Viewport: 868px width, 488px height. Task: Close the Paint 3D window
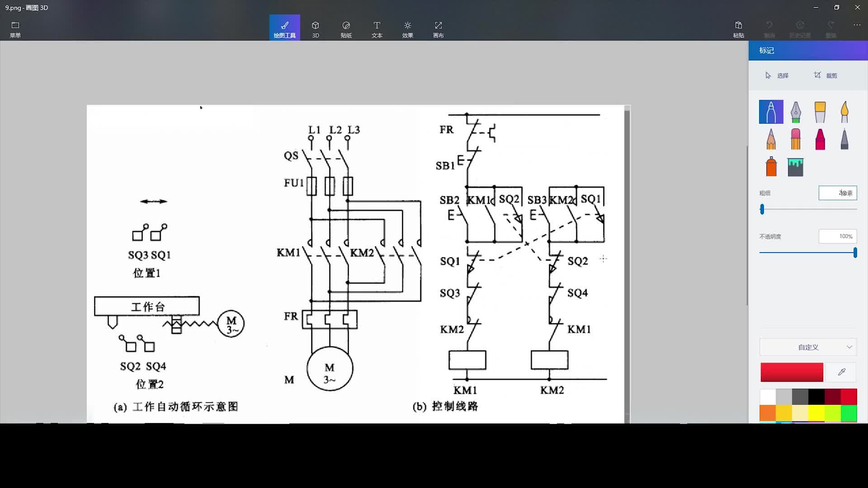858,7
